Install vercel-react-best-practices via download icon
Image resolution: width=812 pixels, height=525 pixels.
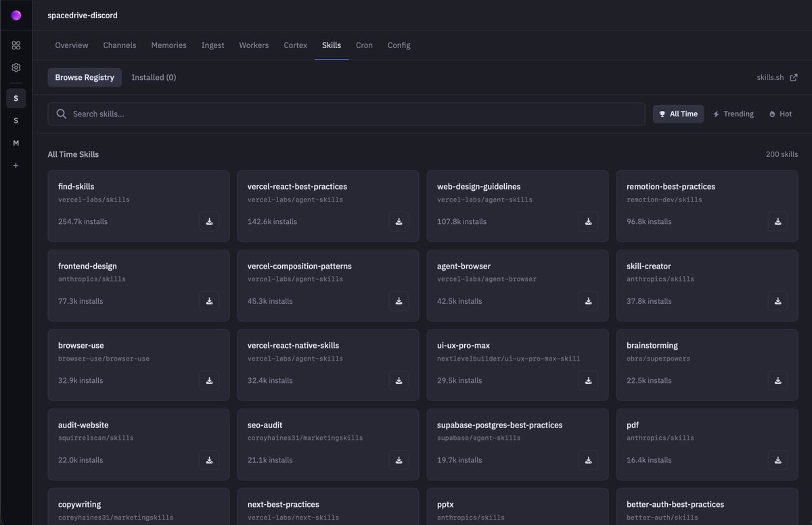pyautogui.click(x=399, y=221)
